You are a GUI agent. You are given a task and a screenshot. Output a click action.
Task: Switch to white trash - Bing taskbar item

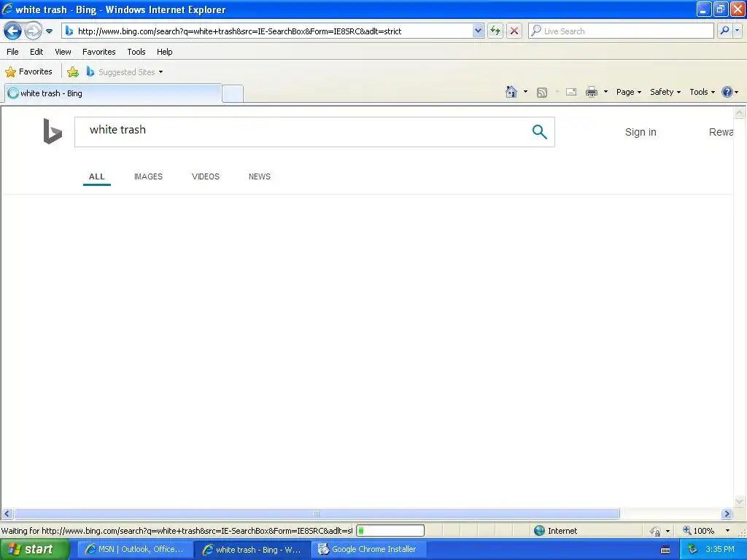pos(252,550)
